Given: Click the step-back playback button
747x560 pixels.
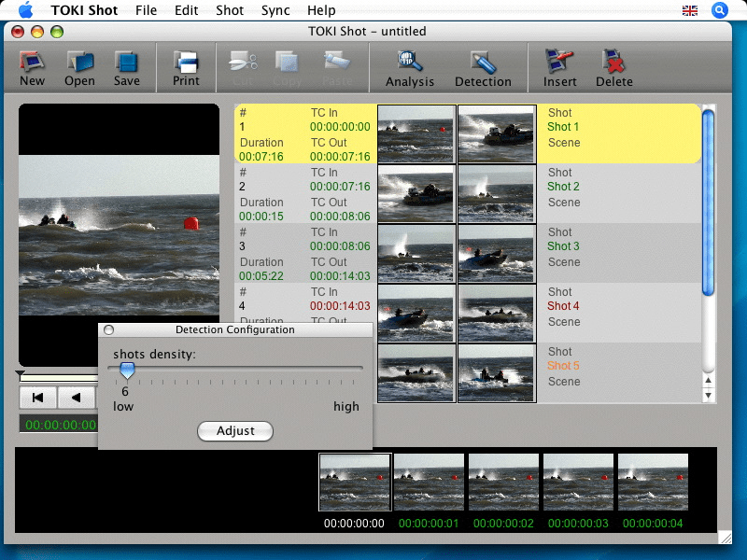Looking at the screenshot, I should [77, 398].
